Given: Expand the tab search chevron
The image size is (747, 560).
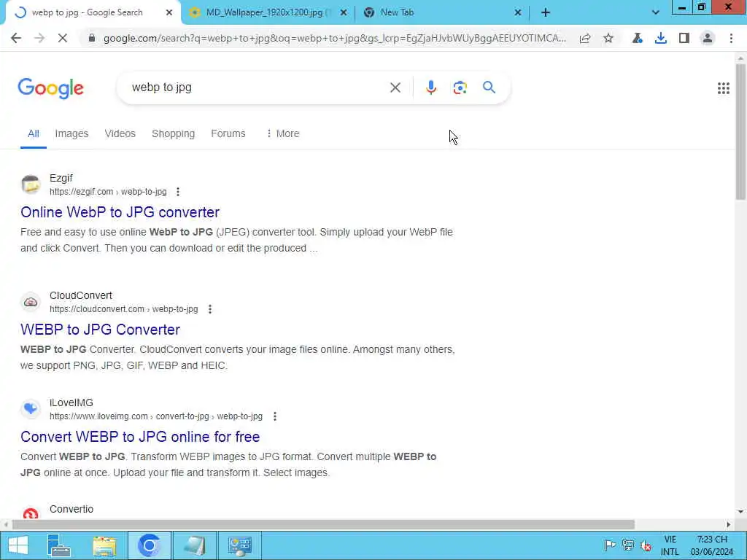Looking at the screenshot, I should 656,13.
